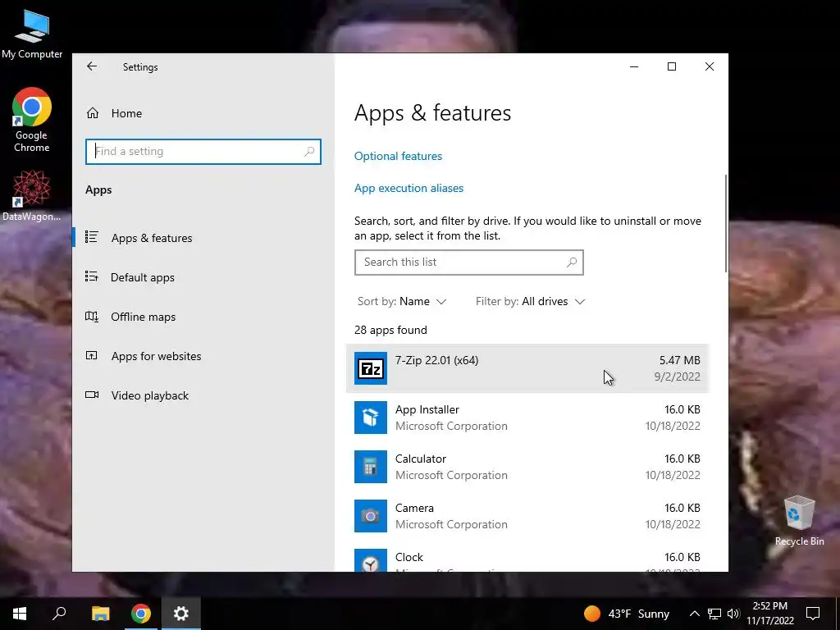
Task: Open the My Computer desktop icon
Action: 32,34
